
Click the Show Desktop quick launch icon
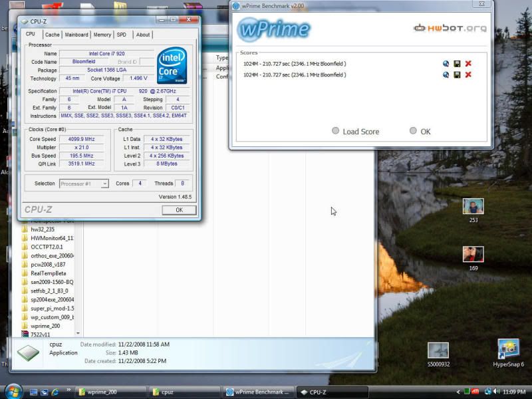[34, 392]
